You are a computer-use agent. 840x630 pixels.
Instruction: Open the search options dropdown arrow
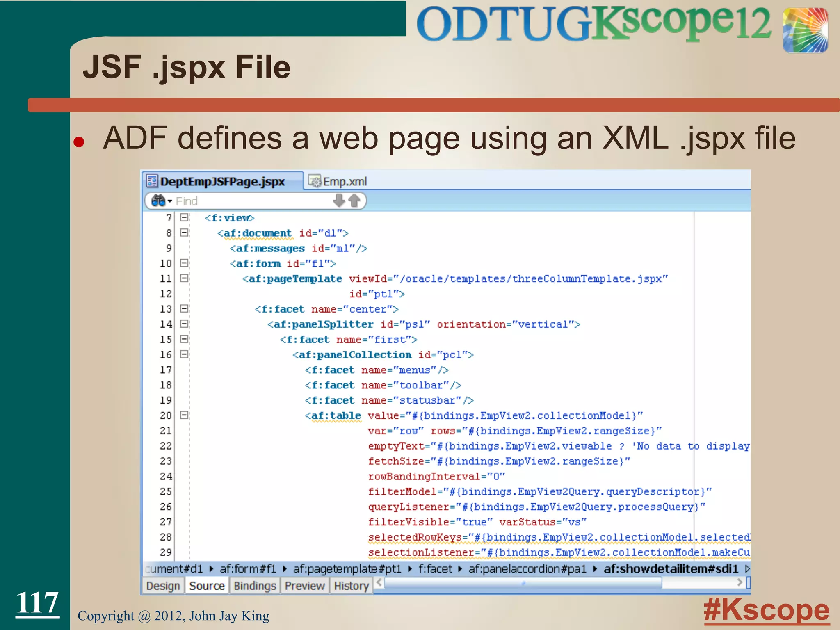point(170,201)
